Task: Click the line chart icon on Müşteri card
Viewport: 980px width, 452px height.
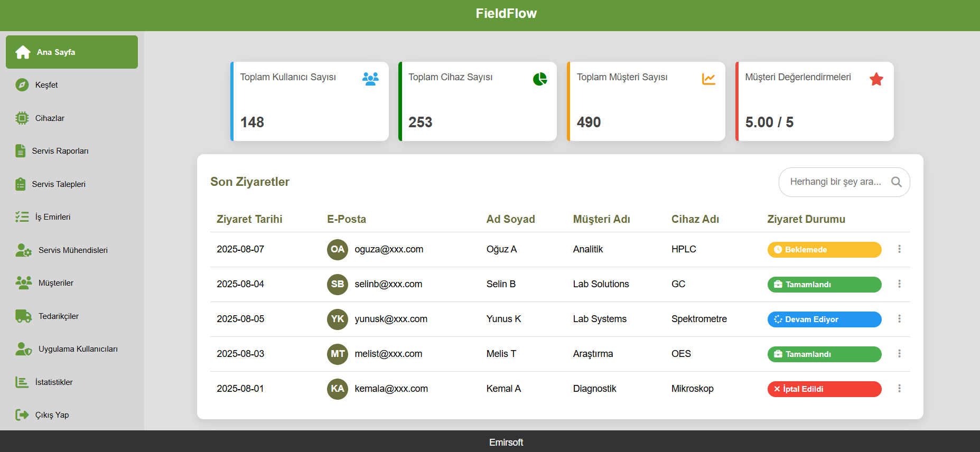Action: coord(708,79)
